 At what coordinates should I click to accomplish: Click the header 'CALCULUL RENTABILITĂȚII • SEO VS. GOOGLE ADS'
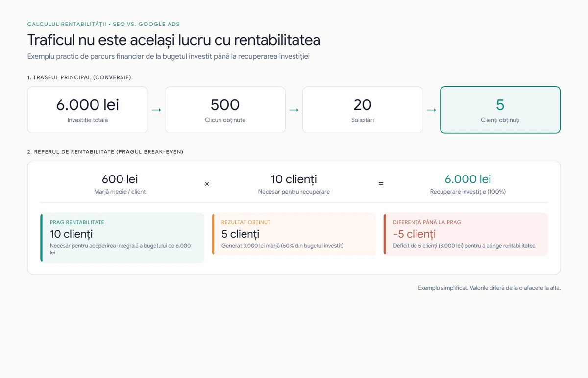pyautogui.click(x=103, y=24)
